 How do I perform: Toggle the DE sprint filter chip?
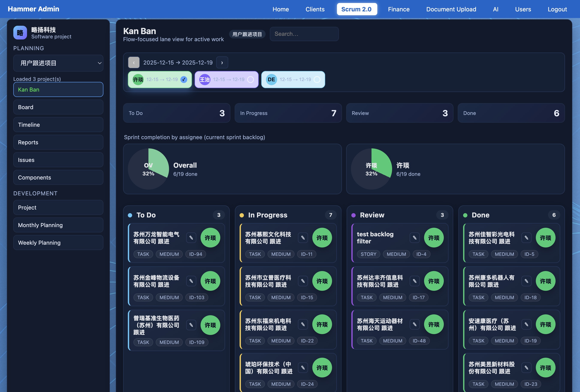tap(293, 80)
